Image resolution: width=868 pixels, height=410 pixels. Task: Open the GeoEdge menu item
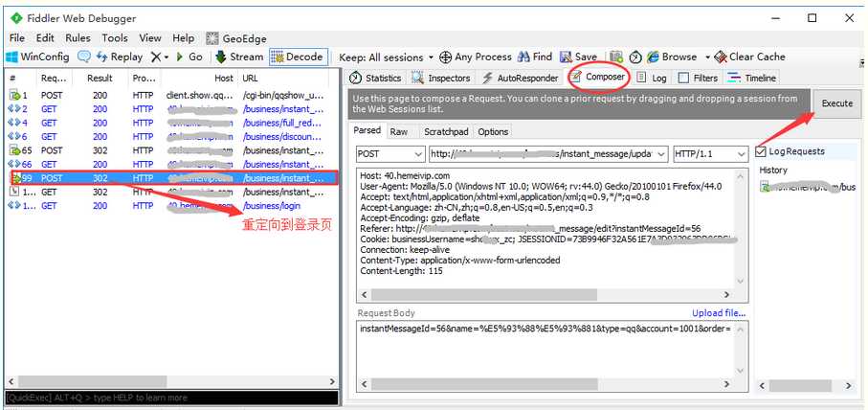click(236, 38)
